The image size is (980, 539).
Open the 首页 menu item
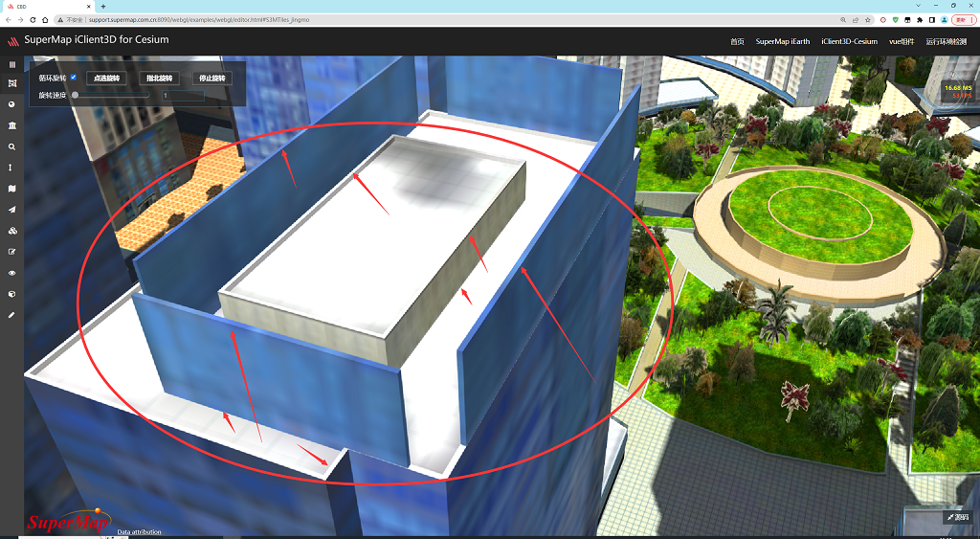coord(738,41)
